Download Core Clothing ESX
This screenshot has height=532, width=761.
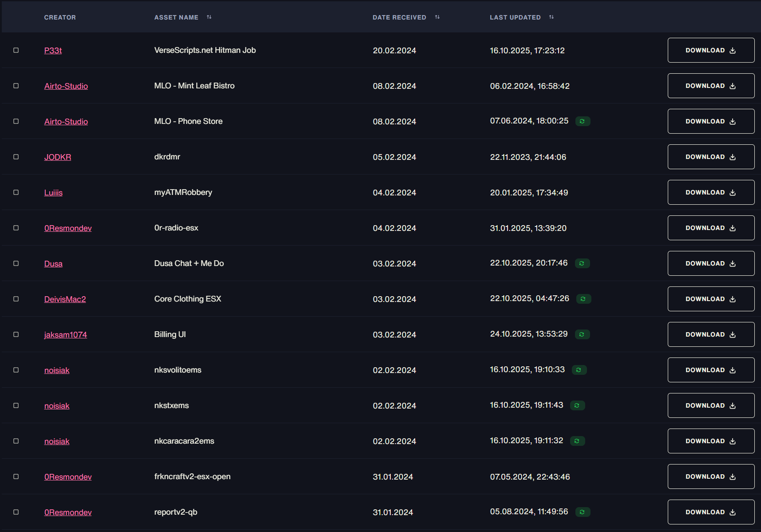[x=711, y=299]
